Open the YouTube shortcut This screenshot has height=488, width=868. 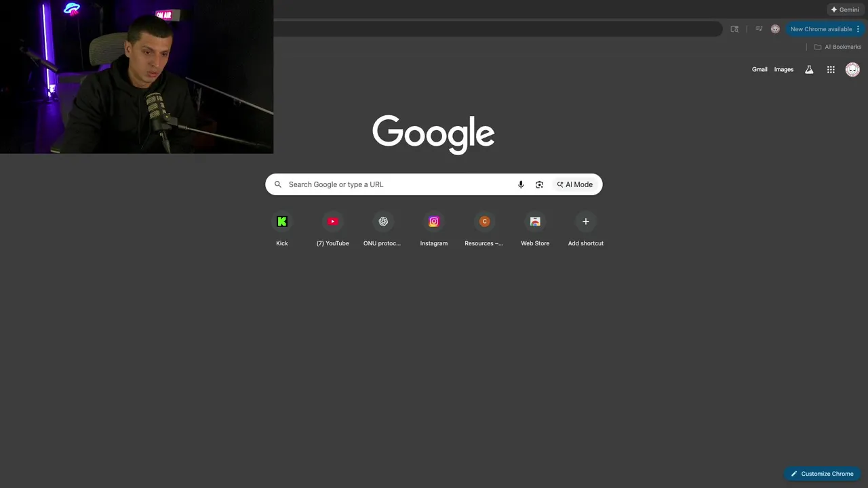point(332,230)
